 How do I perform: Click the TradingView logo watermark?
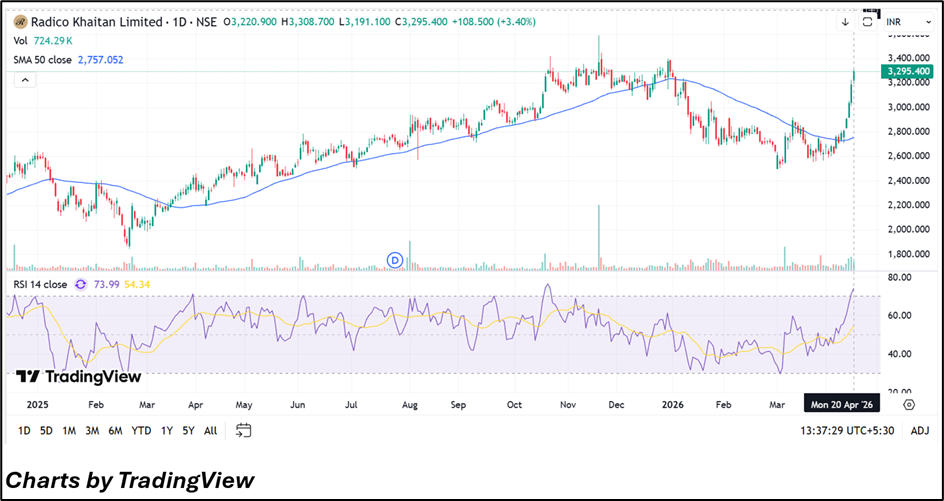[78, 377]
